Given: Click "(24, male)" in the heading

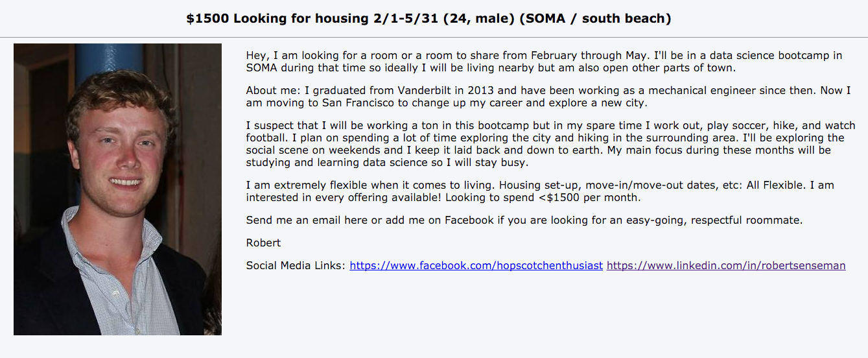Looking at the screenshot, I should coord(479,18).
